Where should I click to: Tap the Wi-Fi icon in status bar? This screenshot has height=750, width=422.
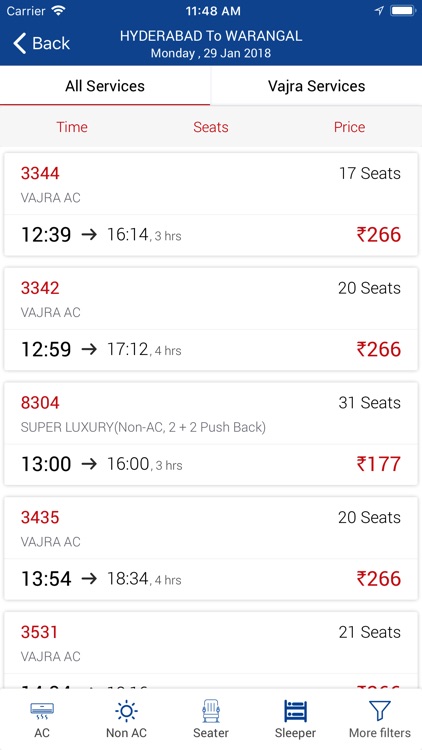(59, 11)
